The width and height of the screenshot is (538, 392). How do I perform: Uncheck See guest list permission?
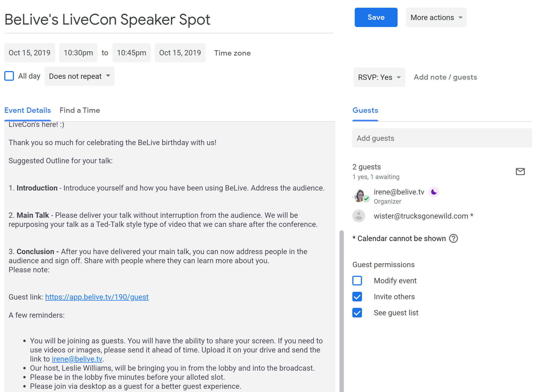click(x=357, y=313)
